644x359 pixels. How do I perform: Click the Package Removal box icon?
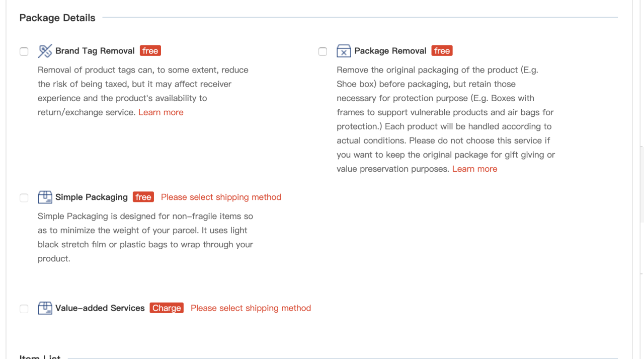(344, 51)
